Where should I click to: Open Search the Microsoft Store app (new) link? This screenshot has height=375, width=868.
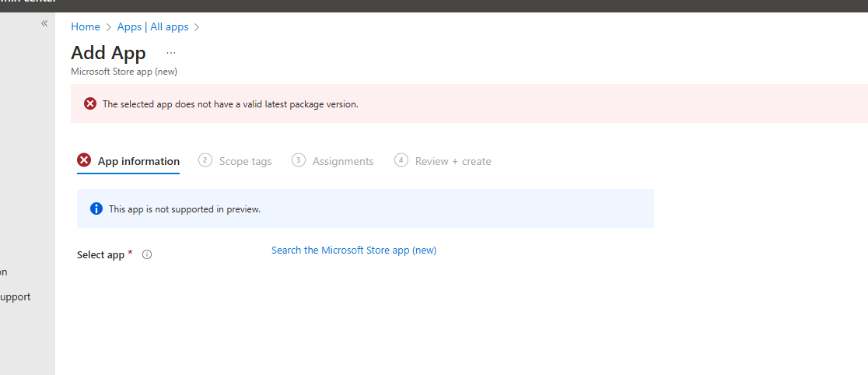click(x=354, y=251)
